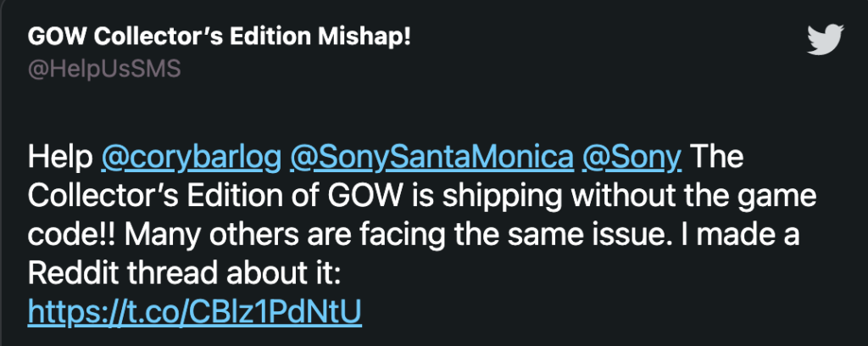Select the words "Many others" in the tweet
Screen dimensions: 868x346
[x=201, y=236]
